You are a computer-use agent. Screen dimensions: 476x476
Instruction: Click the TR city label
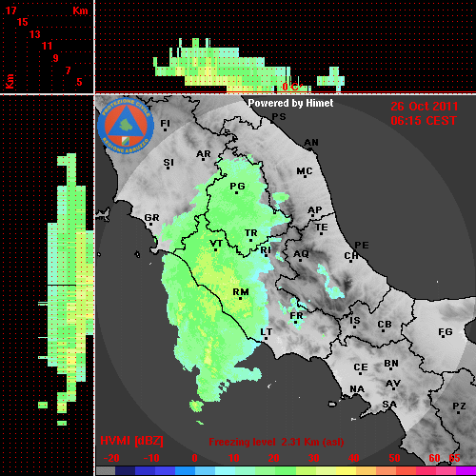point(251,233)
